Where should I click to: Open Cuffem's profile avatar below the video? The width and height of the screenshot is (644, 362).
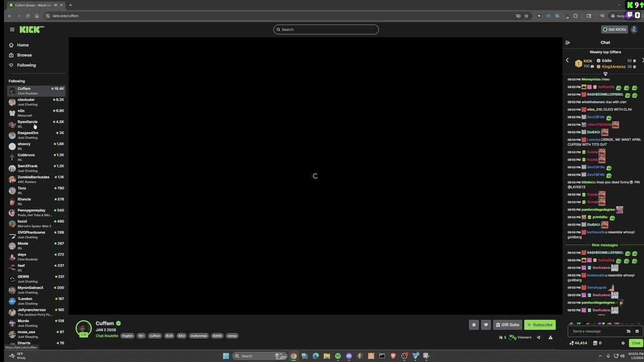point(84,328)
